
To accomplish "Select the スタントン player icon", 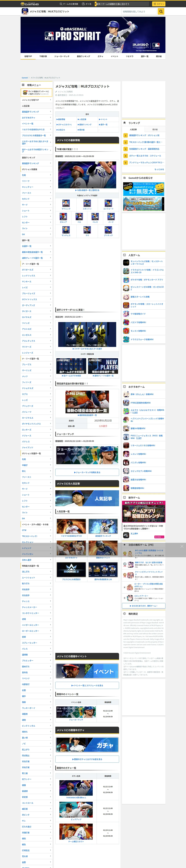I will pyautogui.click(x=87, y=203).
